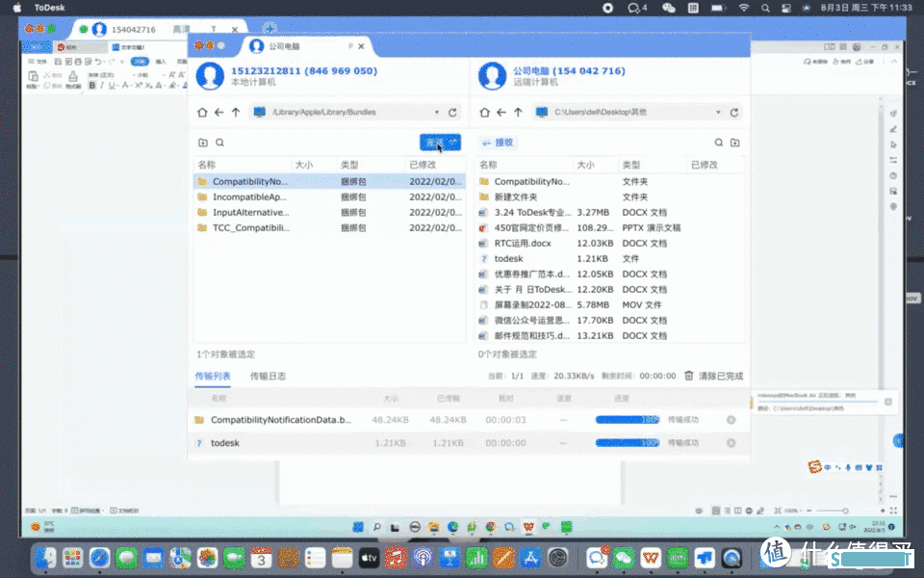Go back in local computer pane
Screen dimensions: 924x578
tap(219, 112)
